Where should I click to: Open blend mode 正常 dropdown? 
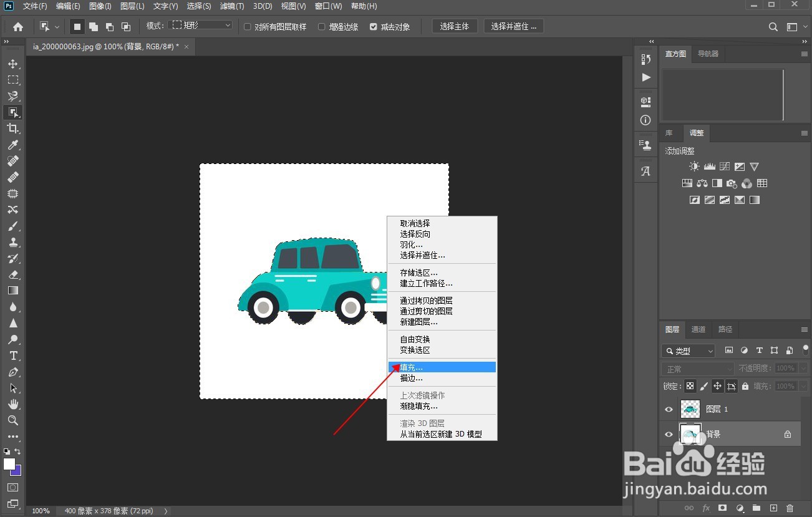(x=698, y=369)
